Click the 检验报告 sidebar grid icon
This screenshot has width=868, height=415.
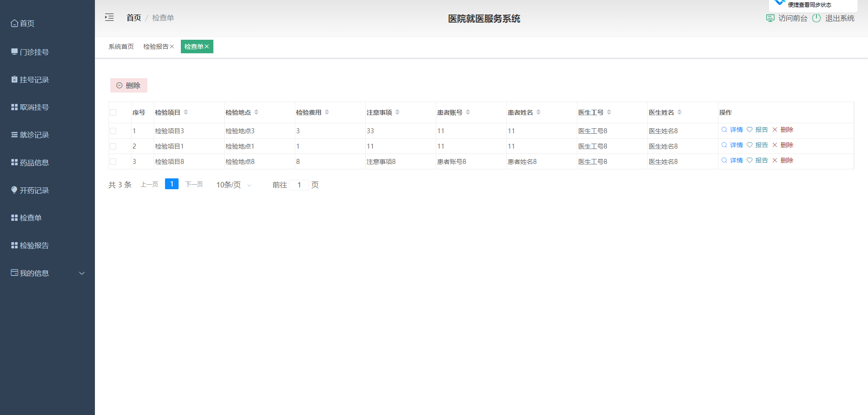[x=14, y=245]
